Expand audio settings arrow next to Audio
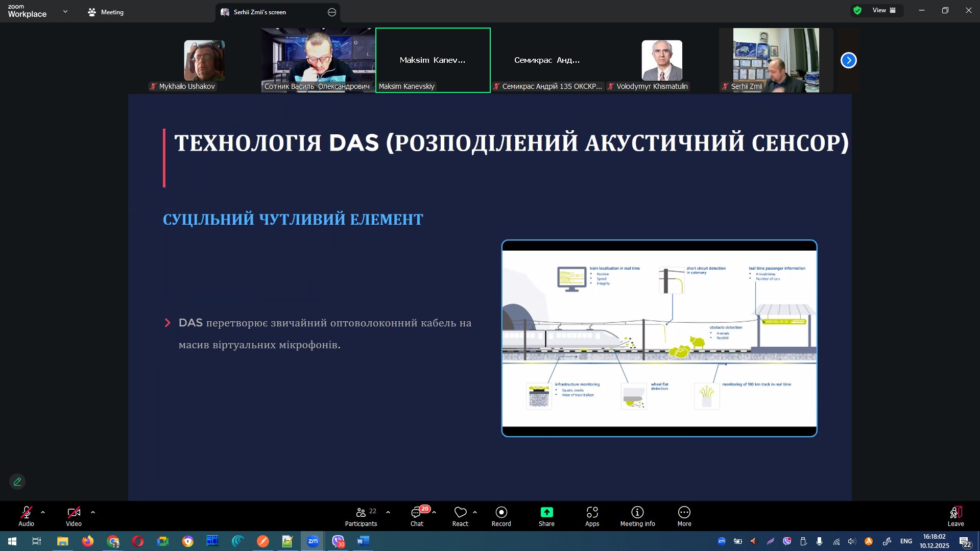This screenshot has height=551, width=980. point(43,512)
